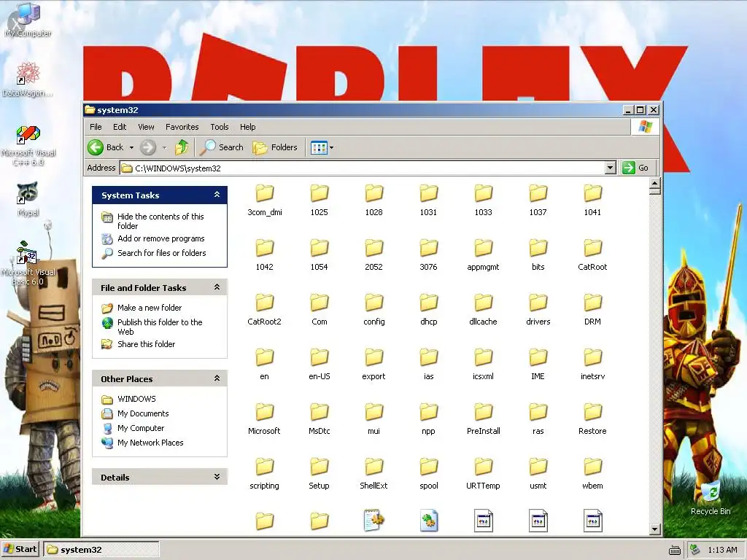The image size is (747, 560).
Task: Select the 1033 folder
Action: (483, 201)
